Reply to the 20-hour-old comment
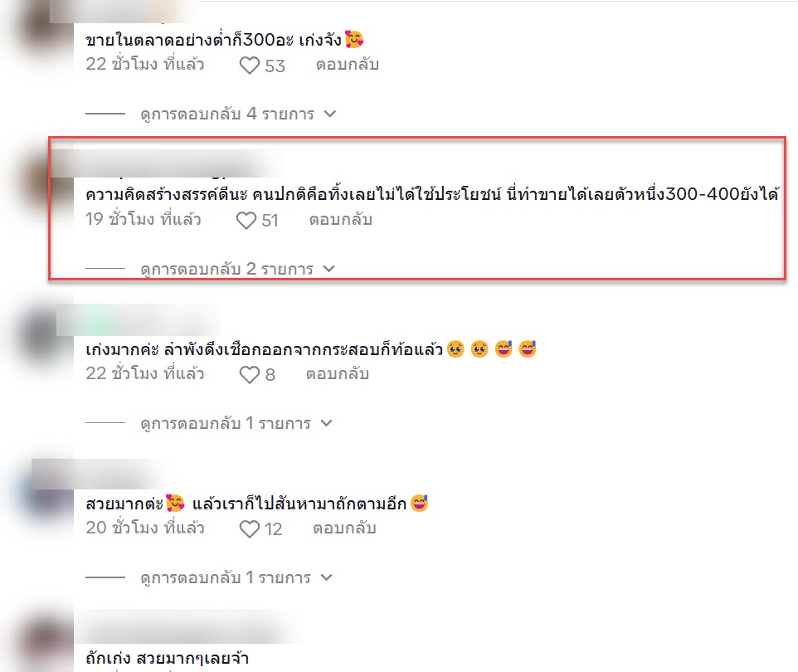This screenshot has width=798, height=672. 344,528
